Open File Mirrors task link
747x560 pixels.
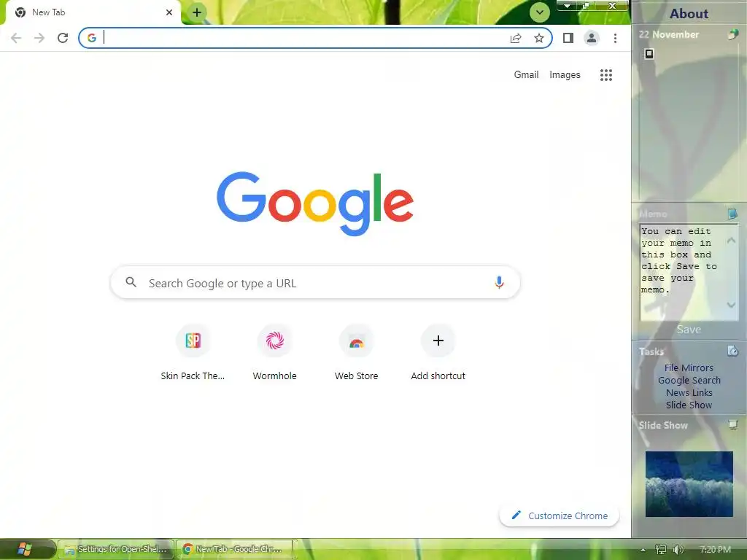[689, 367]
